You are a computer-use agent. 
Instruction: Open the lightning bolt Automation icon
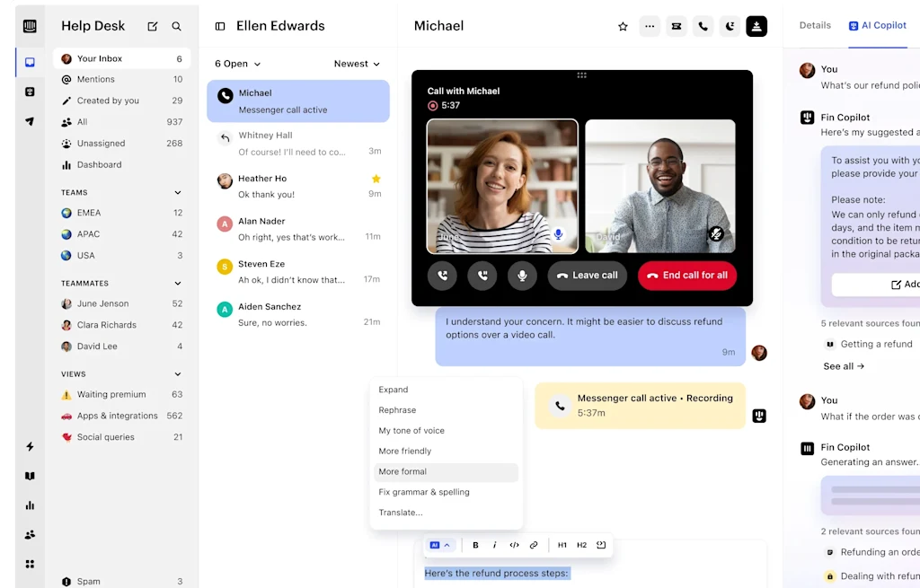[30, 446]
